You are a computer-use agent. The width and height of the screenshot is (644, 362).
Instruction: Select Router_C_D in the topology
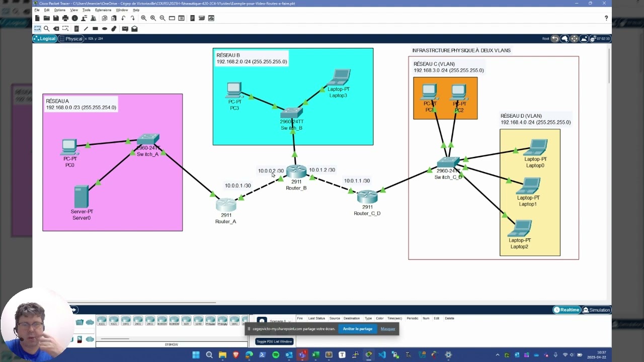point(367,197)
